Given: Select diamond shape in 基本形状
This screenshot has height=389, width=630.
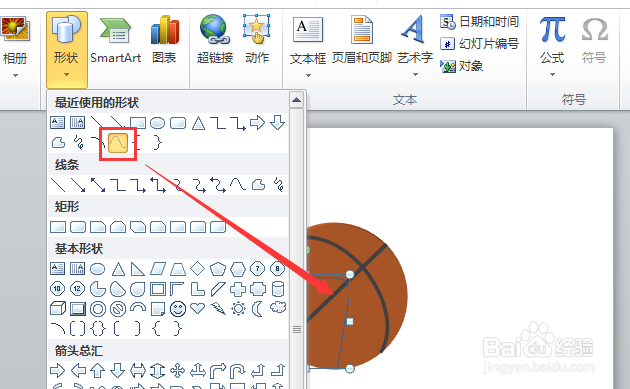Looking at the screenshot, I should 198,268.
